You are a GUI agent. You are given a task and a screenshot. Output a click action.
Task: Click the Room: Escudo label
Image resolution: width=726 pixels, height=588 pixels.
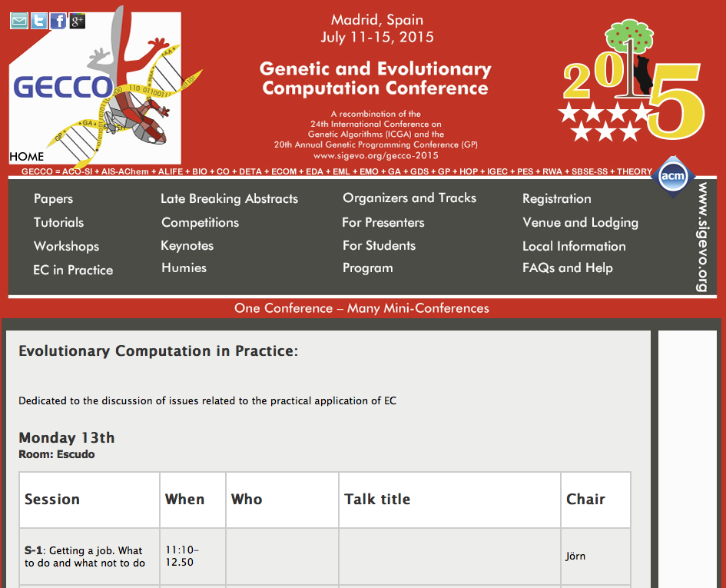57,454
